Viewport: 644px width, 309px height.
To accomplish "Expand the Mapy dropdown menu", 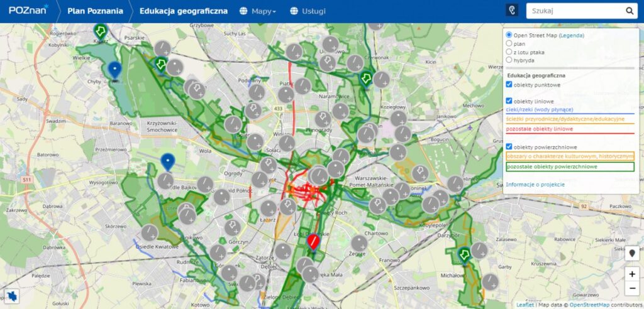I will pos(258,11).
